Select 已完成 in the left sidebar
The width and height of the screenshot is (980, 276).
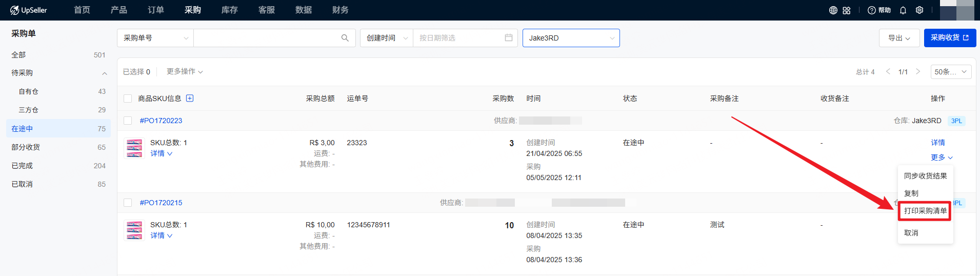click(x=22, y=166)
